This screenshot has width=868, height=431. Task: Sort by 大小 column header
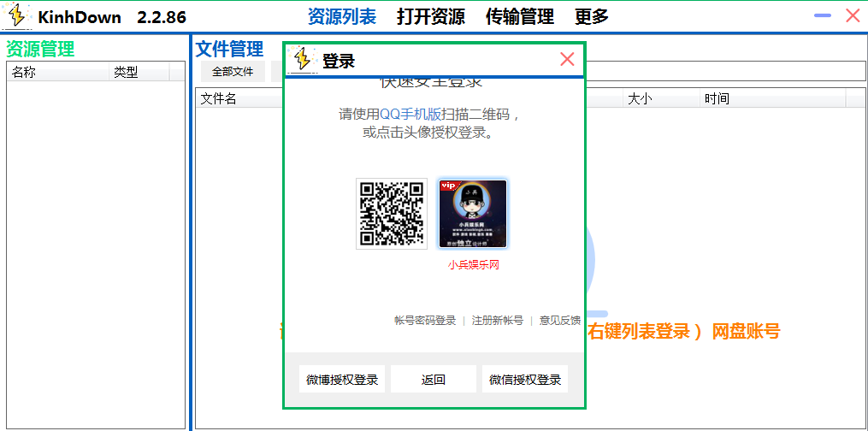tap(662, 98)
